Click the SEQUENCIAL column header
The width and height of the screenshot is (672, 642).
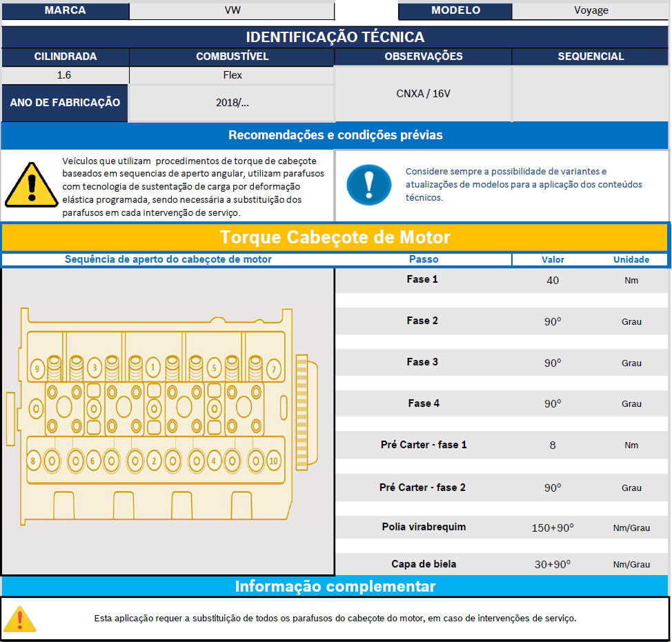pyautogui.click(x=591, y=57)
